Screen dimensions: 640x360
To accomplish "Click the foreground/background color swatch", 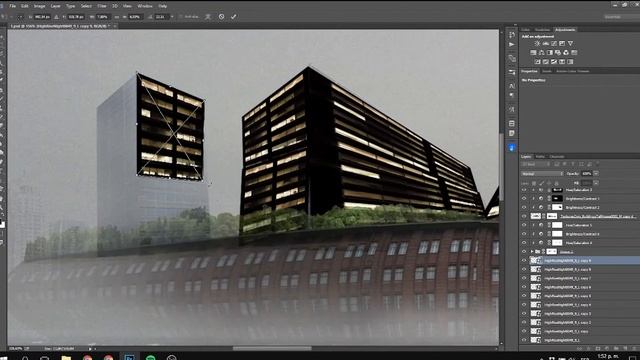I will click(2, 223).
